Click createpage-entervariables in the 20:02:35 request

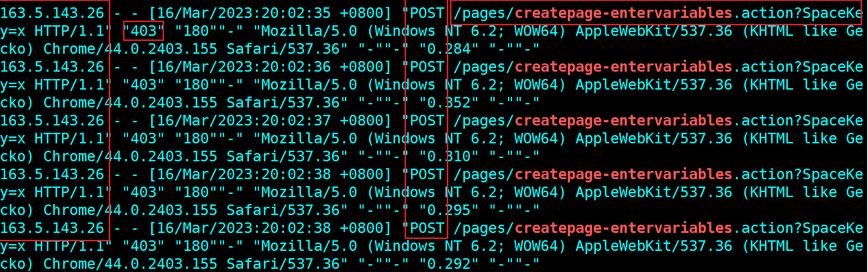[x=624, y=14]
